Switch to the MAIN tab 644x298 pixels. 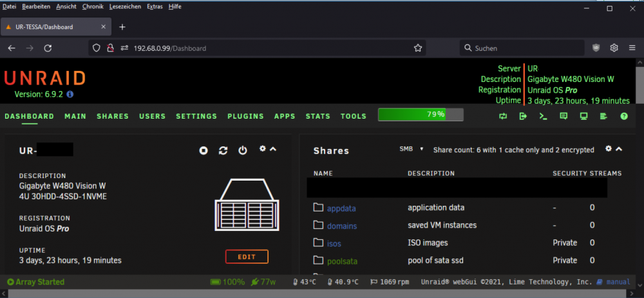click(75, 117)
